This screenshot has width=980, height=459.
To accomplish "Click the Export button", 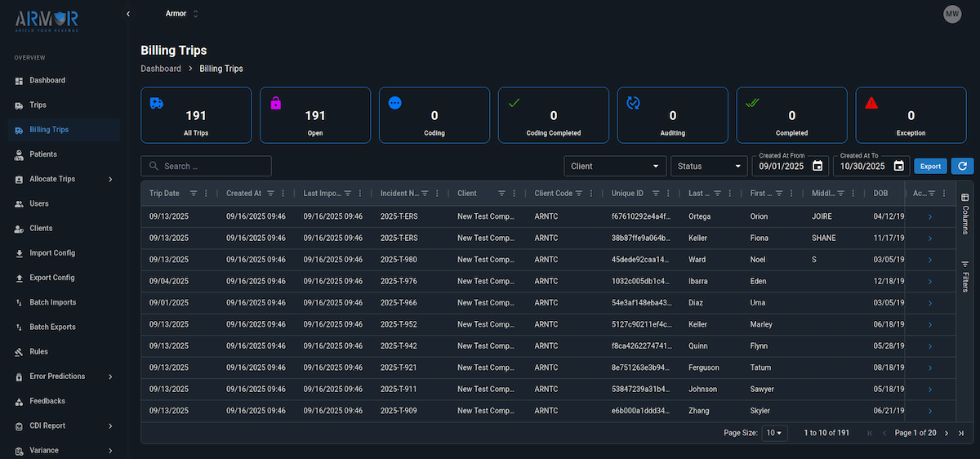I will coord(930,167).
